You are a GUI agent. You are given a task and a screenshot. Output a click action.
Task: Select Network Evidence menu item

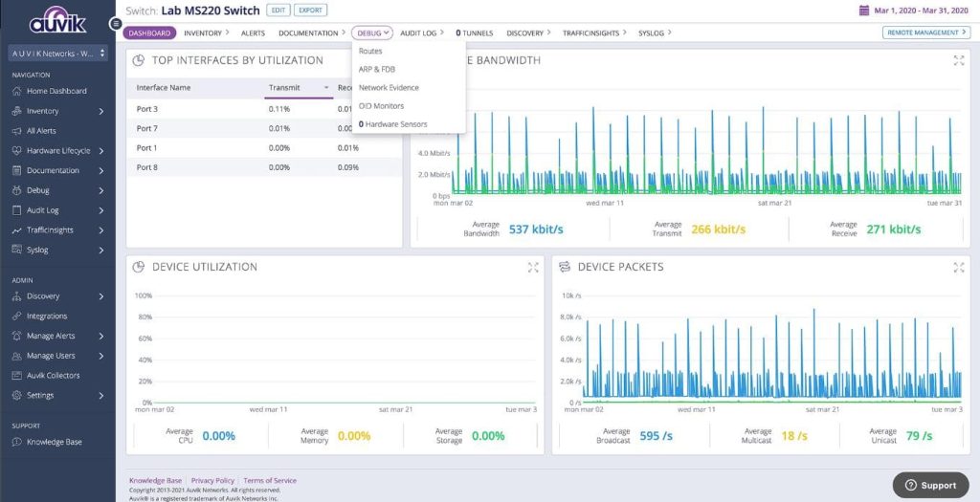(389, 87)
